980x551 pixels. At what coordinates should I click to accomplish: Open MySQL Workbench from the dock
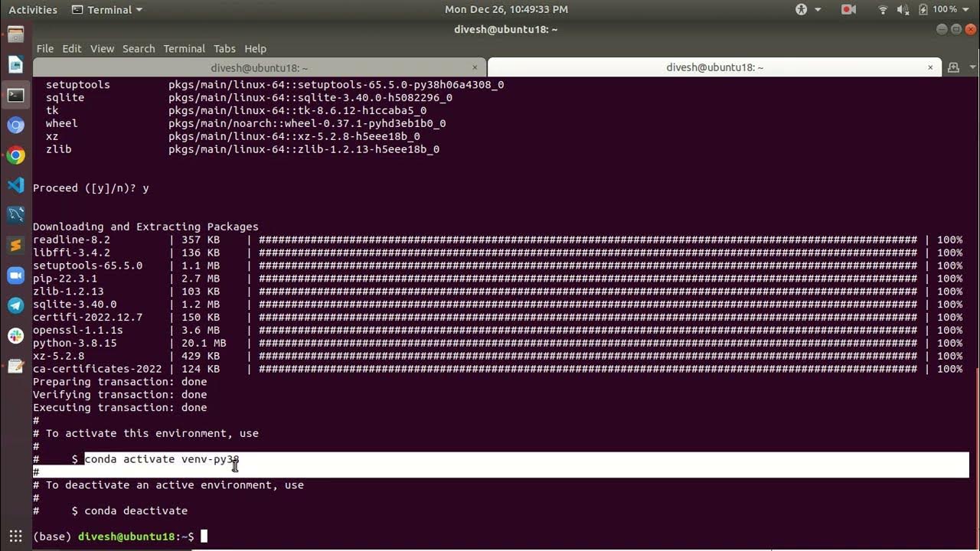coord(15,215)
